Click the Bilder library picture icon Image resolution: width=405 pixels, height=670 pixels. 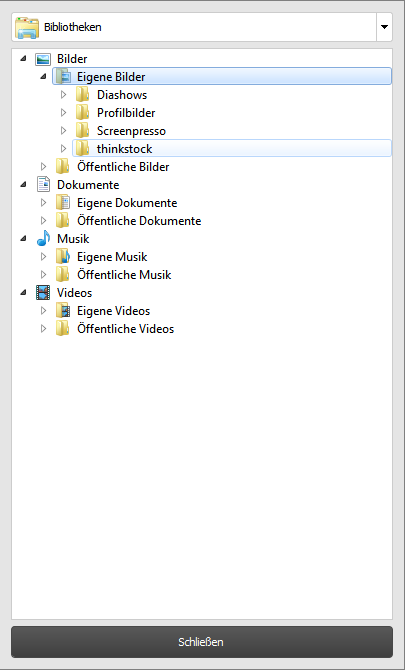(43, 59)
